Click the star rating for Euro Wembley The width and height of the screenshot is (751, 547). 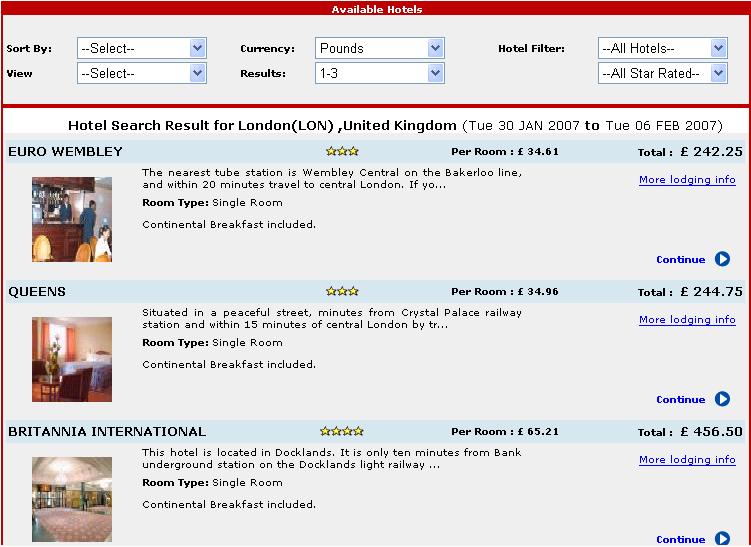[342, 151]
